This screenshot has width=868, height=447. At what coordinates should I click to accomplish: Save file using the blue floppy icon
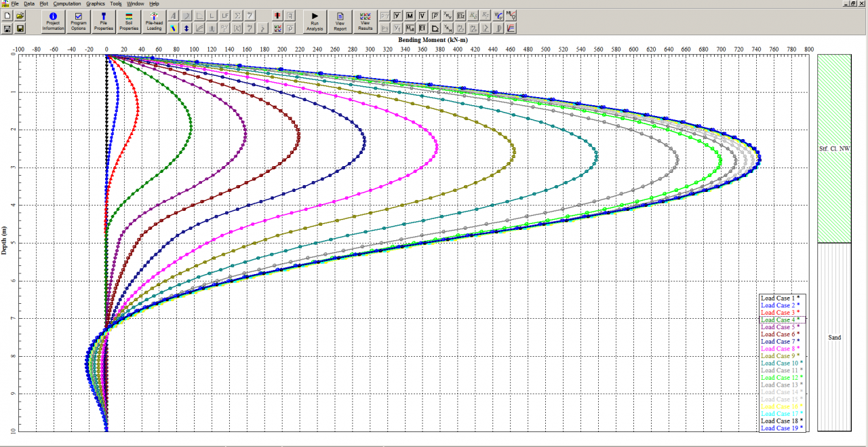click(x=7, y=28)
